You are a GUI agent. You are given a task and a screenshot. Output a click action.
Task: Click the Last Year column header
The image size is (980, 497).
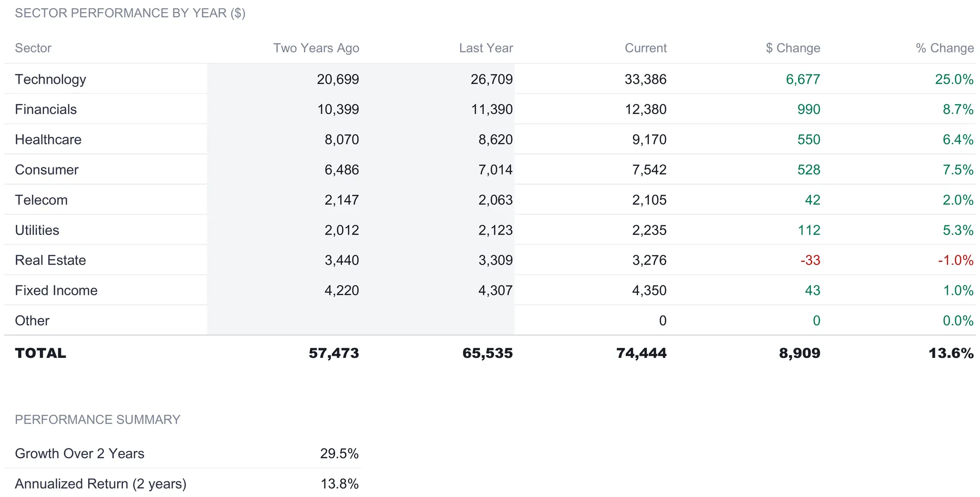[486, 48]
